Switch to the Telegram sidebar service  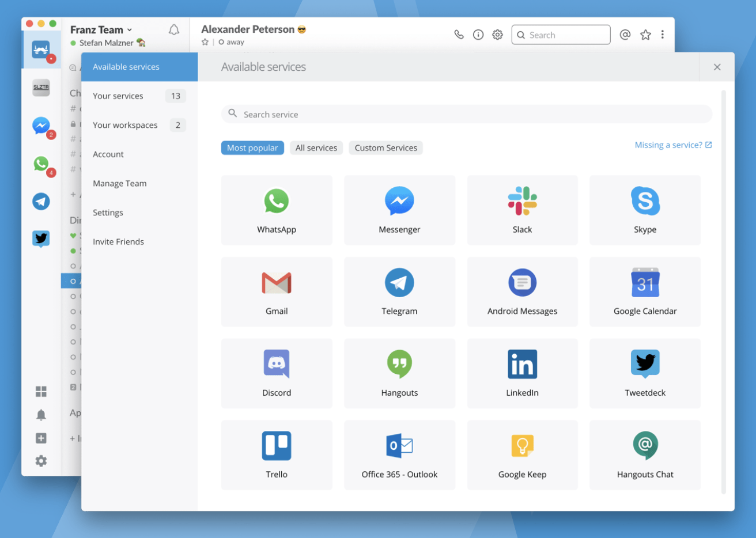tap(41, 202)
